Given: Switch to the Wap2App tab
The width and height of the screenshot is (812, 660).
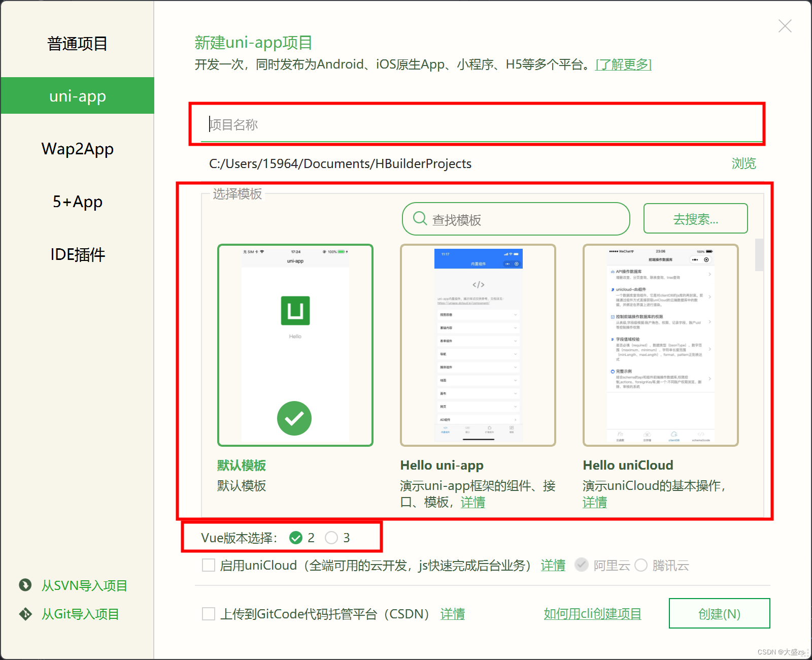Looking at the screenshot, I should 77,149.
